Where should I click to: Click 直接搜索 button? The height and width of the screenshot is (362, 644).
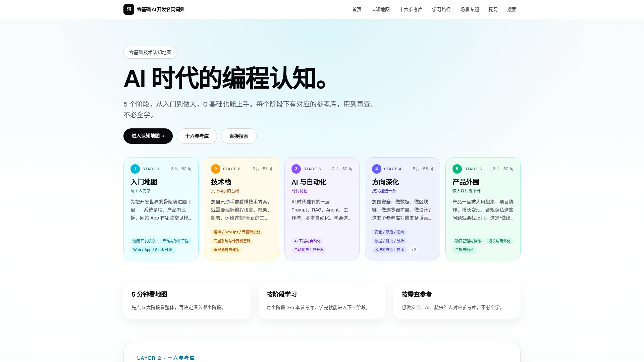click(x=239, y=136)
